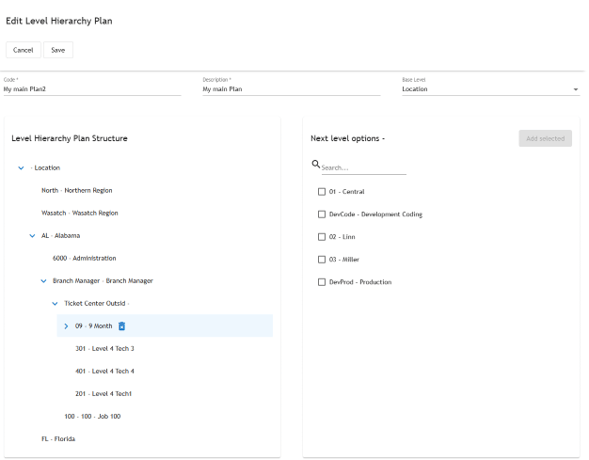Click the Add selected button
Viewport: 589px width, 460px height.
click(545, 139)
